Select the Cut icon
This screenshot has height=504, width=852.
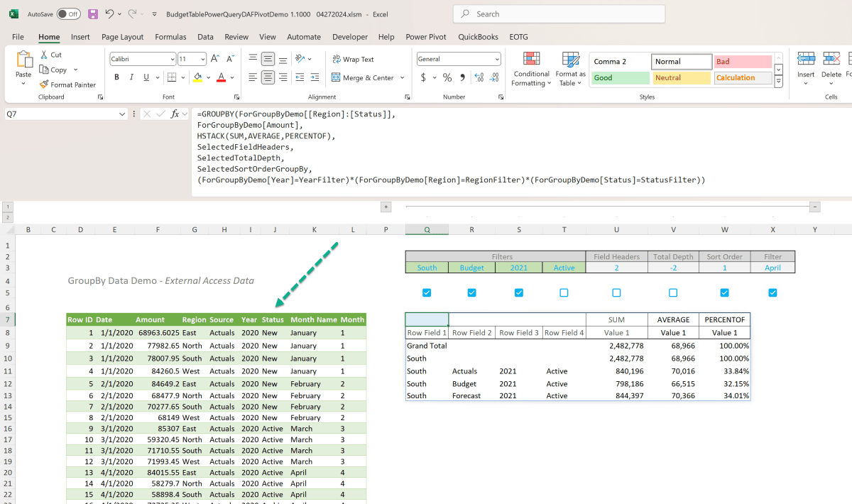pyautogui.click(x=45, y=54)
